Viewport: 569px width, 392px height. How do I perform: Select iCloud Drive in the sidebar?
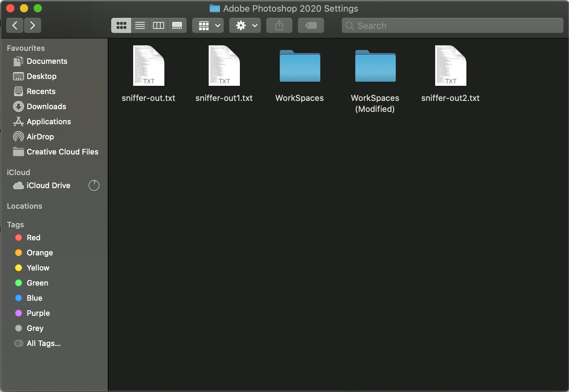click(x=48, y=185)
